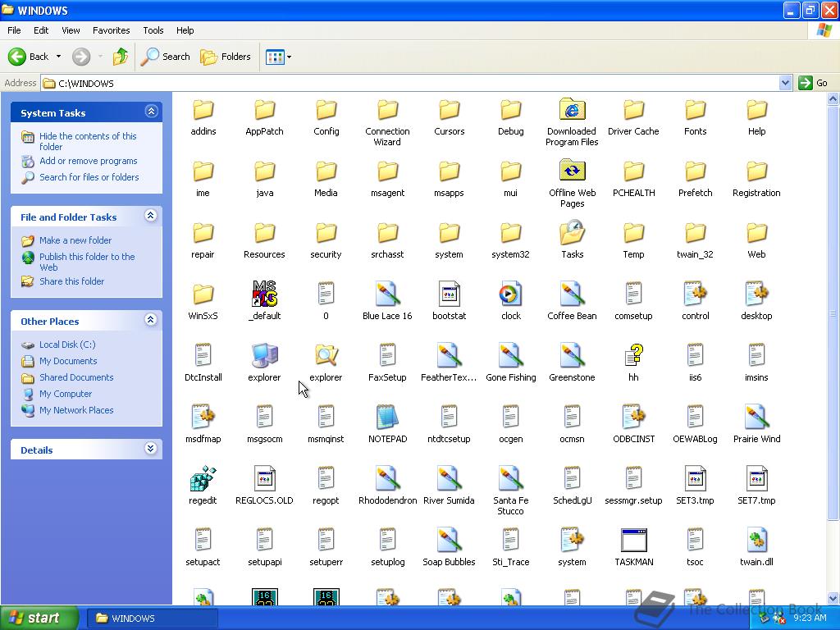Select the Offline Web Pages folder
This screenshot has width=840, height=630.
pyautogui.click(x=572, y=171)
